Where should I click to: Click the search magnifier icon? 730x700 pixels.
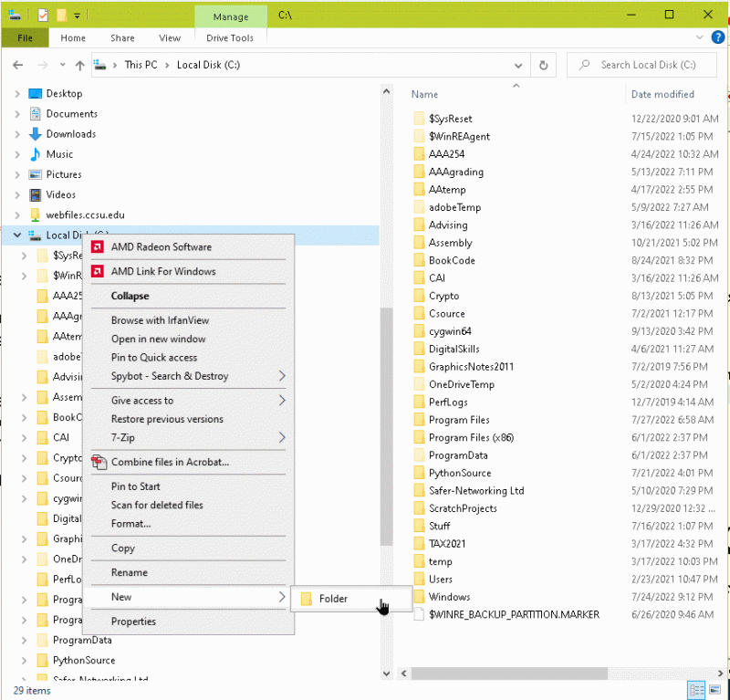click(584, 65)
